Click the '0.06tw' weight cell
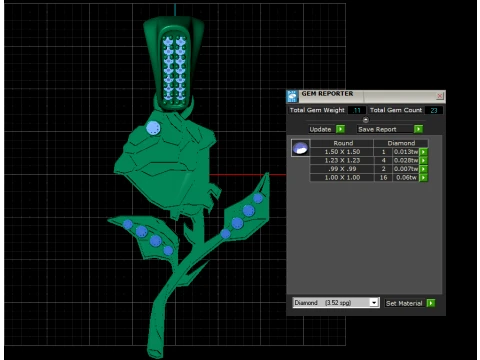480x360 pixels. coord(405,178)
